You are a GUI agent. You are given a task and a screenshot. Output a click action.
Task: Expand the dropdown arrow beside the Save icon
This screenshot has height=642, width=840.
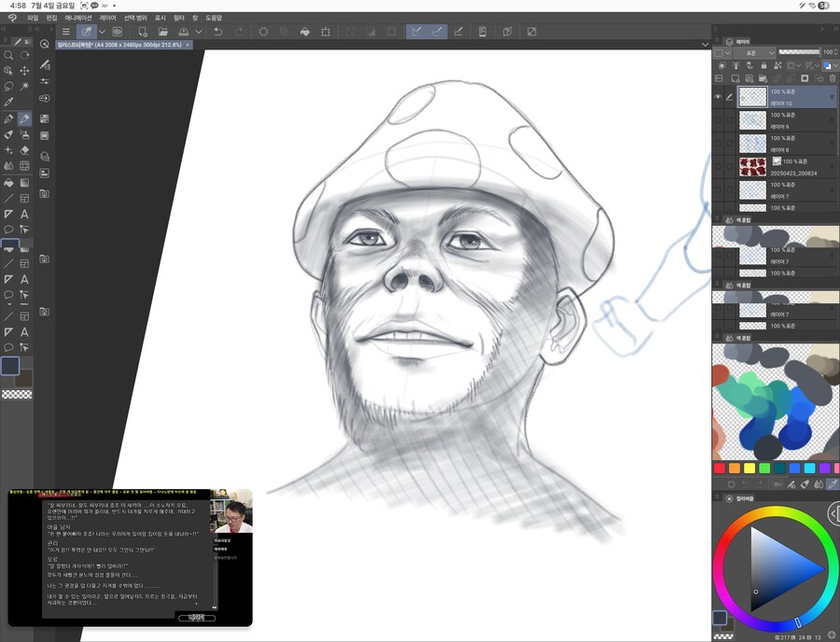coord(199,32)
